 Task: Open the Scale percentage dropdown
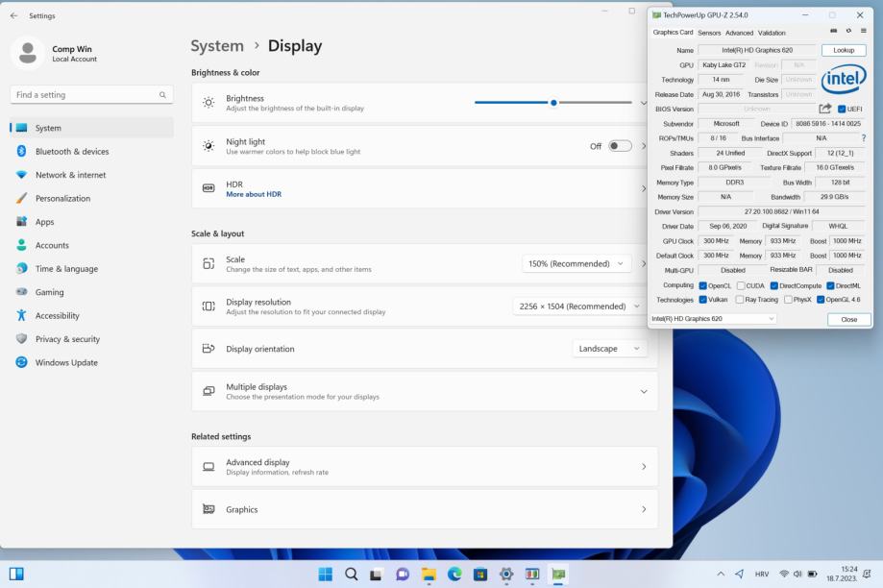[x=576, y=263]
